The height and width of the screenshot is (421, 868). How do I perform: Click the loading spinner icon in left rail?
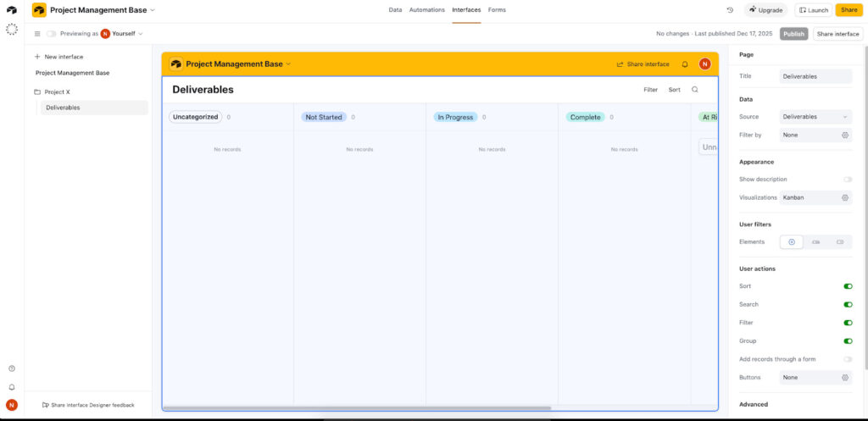(12, 30)
